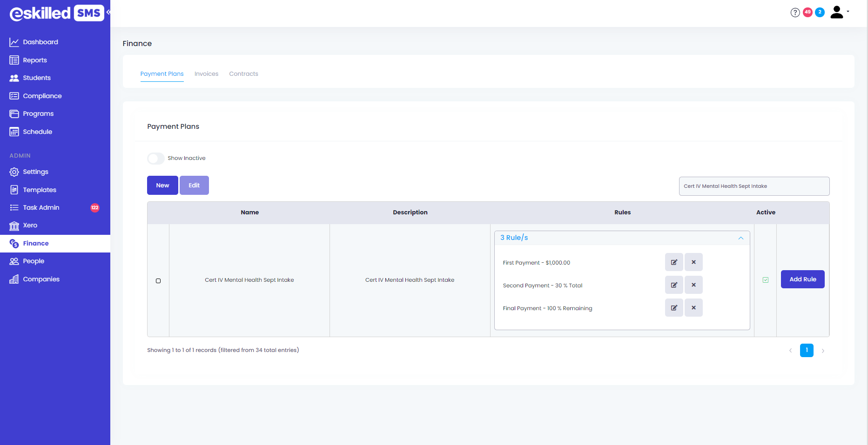Sort by the Description column header
This screenshot has width=868, height=445.
410,213
